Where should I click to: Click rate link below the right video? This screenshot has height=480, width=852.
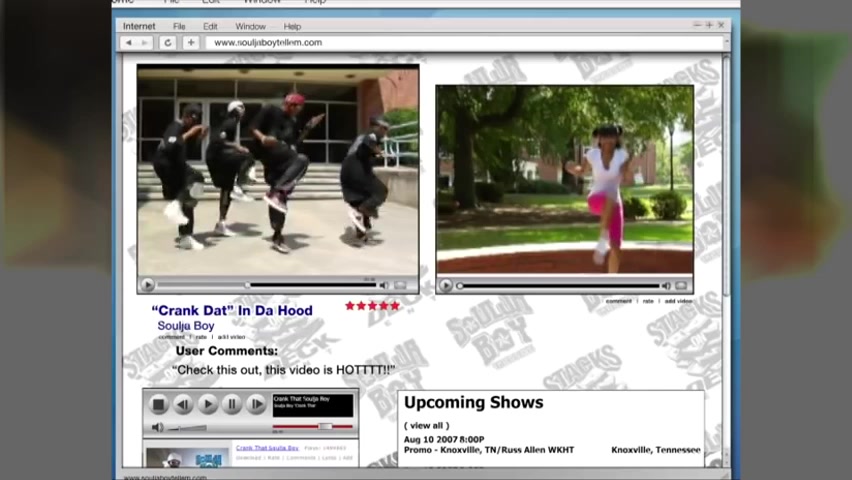648,301
